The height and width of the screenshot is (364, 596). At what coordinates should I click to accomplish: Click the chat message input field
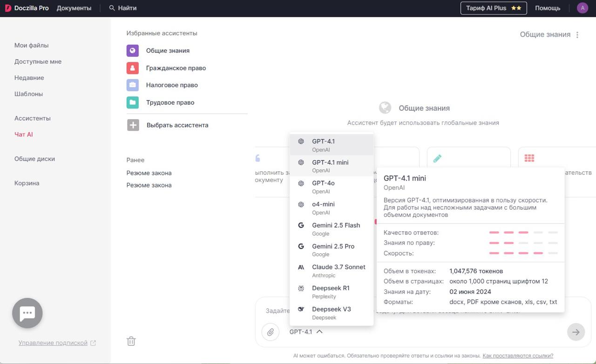(x=423, y=310)
